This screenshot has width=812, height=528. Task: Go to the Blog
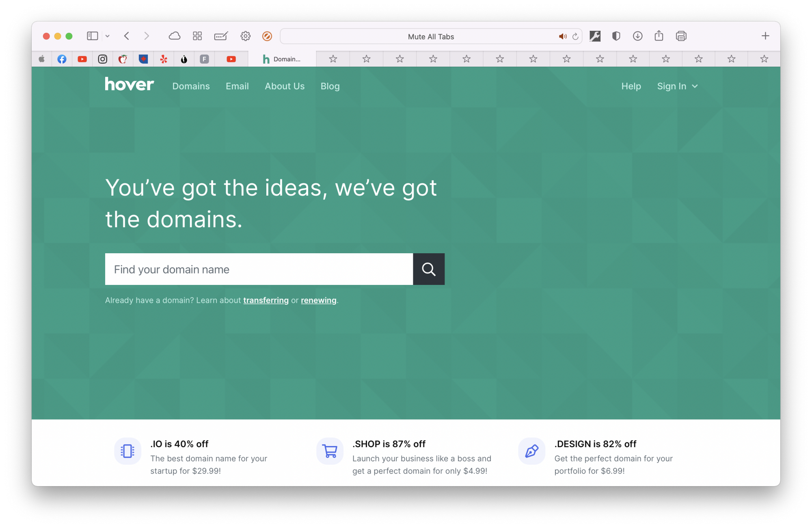point(330,86)
